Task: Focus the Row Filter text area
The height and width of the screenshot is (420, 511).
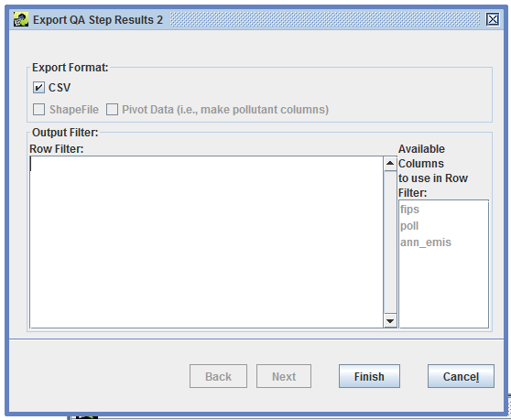Action: (x=207, y=242)
